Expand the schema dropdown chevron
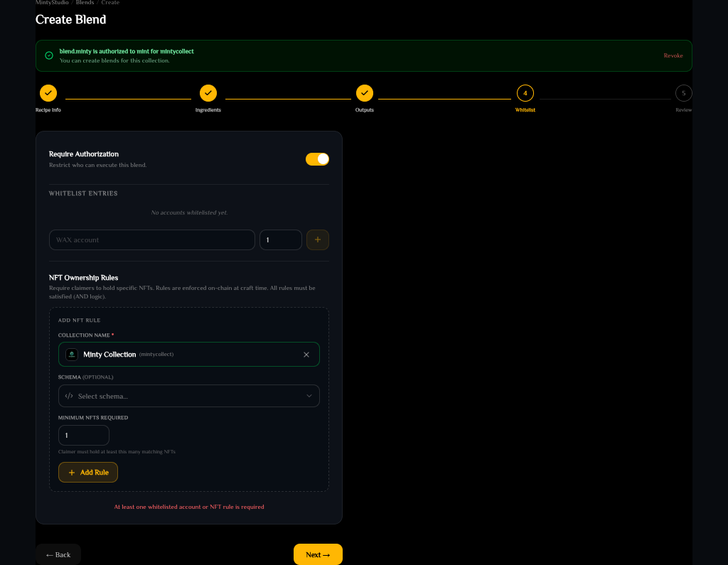The height and width of the screenshot is (565, 728). click(x=309, y=396)
